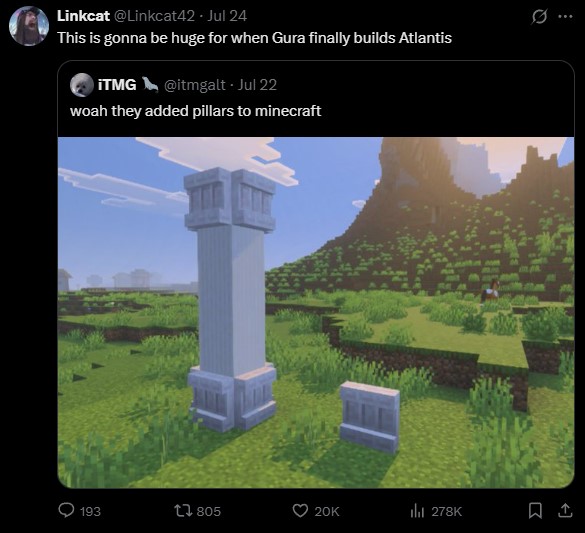Bookmark this tweet
This screenshot has width=585, height=533.
pos(535,511)
